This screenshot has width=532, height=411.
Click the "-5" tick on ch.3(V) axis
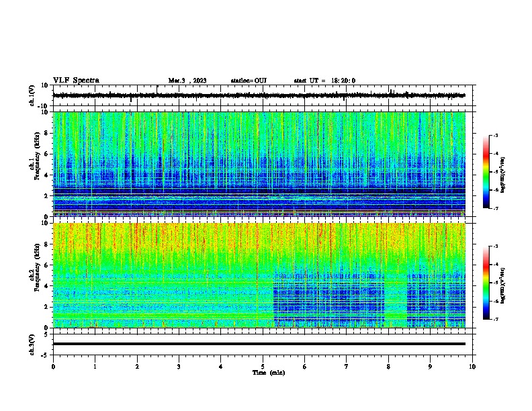point(46,355)
